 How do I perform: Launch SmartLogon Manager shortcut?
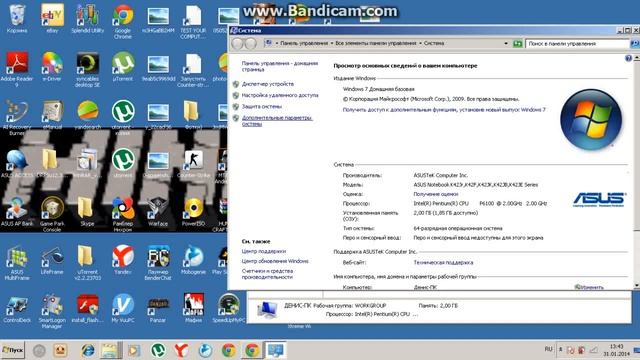coord(52,311)
